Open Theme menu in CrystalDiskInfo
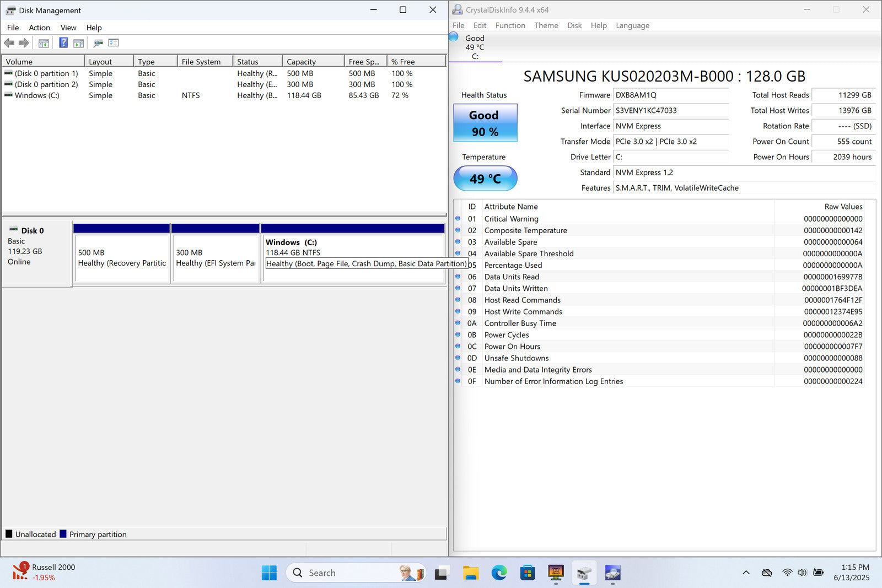 point(546,25)
